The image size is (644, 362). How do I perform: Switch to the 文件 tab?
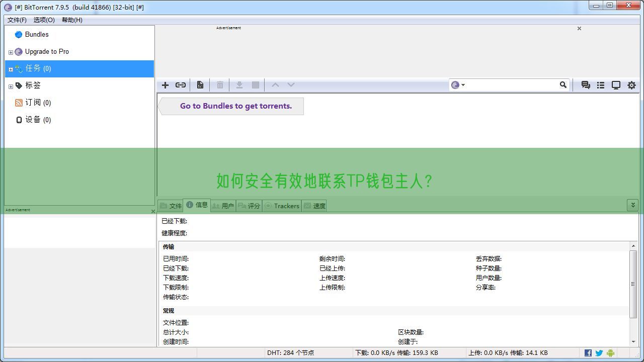click(171, 206)
